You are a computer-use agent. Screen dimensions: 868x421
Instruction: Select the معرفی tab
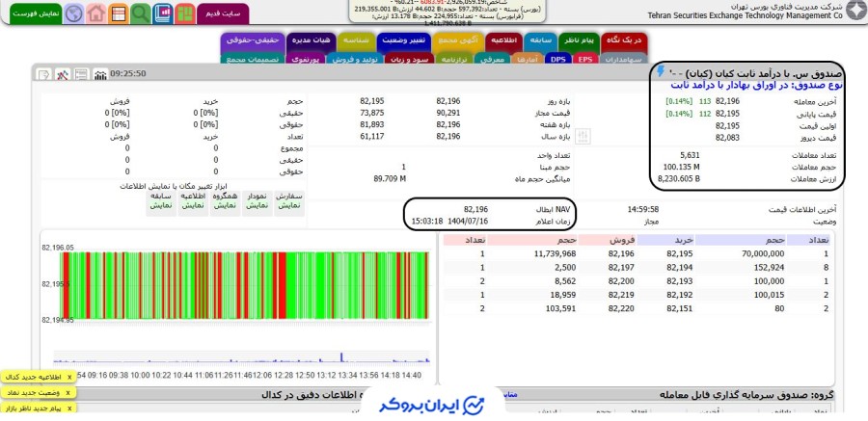click(493, 59)
